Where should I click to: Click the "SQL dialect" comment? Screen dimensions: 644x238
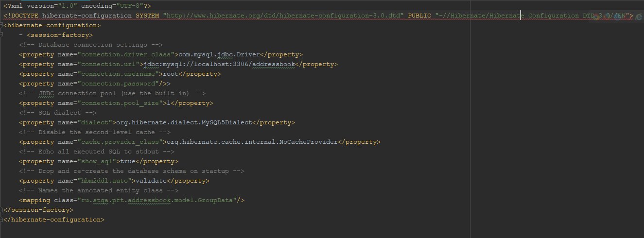tap(58, 113)
